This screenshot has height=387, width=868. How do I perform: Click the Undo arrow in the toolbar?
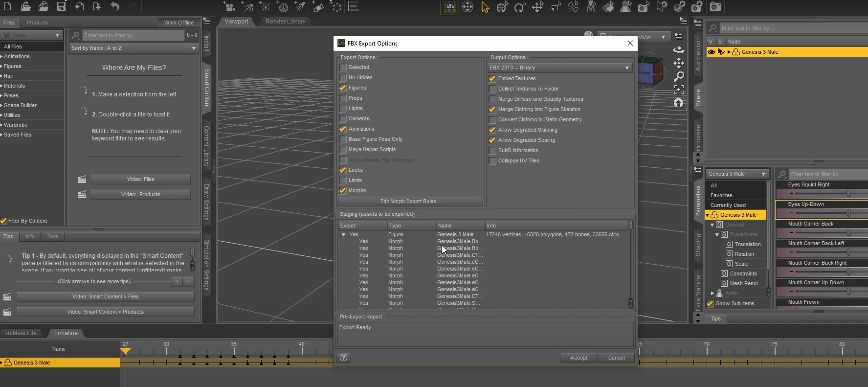(115, 6)
